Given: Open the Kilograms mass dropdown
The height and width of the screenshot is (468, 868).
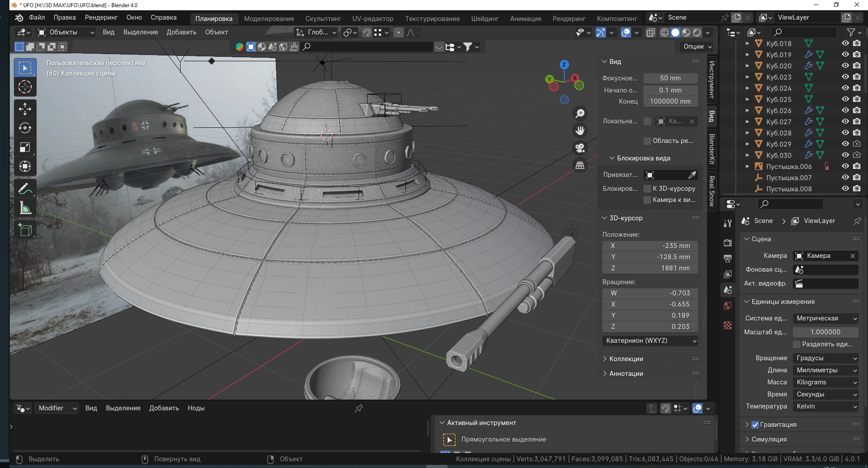Looking at the screenshot, I should 826,382.
